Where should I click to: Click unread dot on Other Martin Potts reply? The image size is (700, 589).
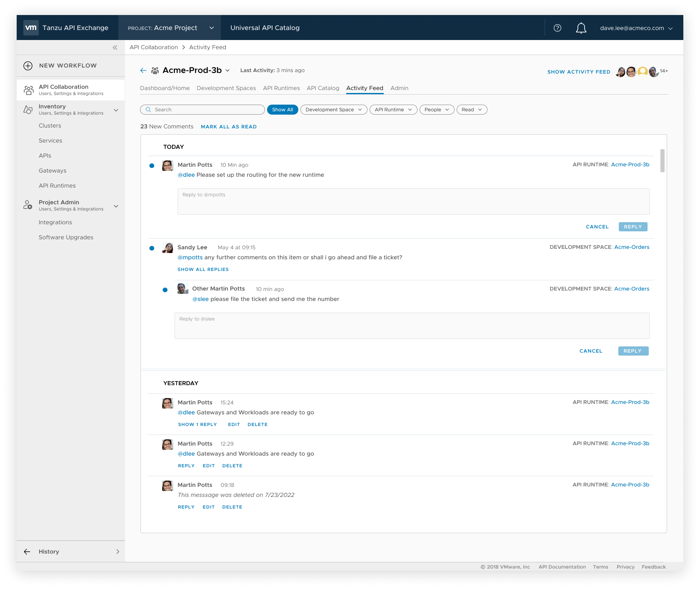(x=165, y=290)
